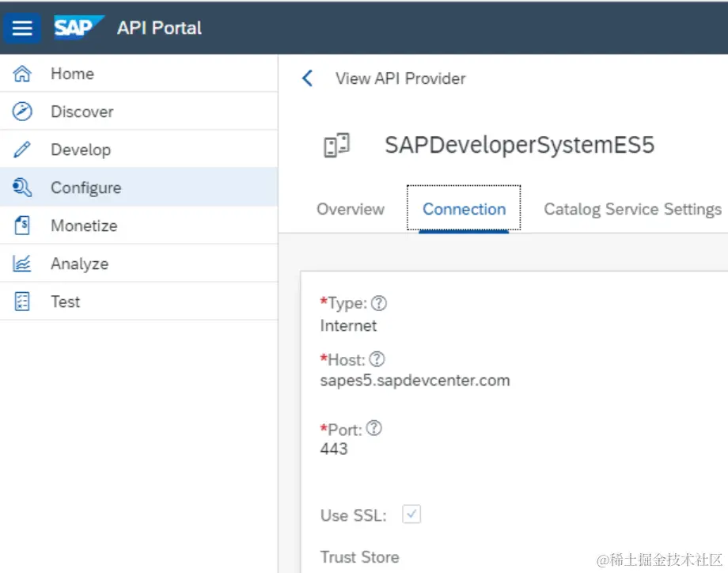
Task: Click the Home house icon
Action: 23,74
